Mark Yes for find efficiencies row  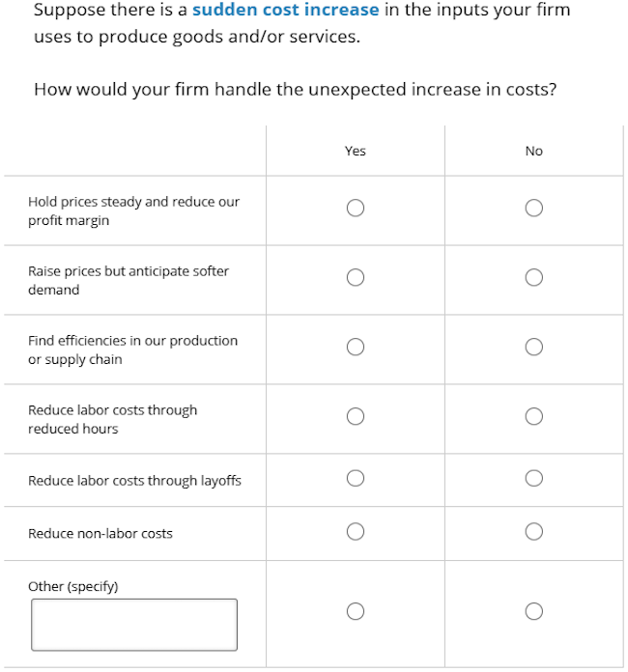click(356, 347)
